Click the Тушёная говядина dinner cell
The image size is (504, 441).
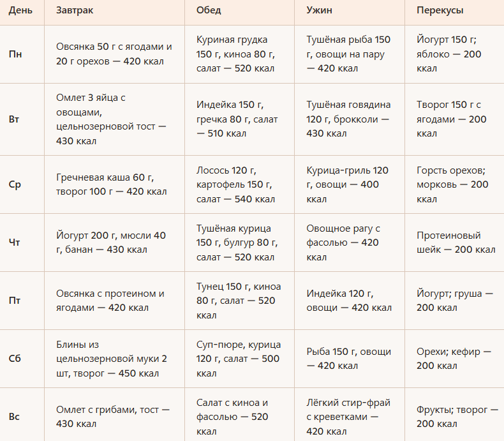(x=350, y=119)
